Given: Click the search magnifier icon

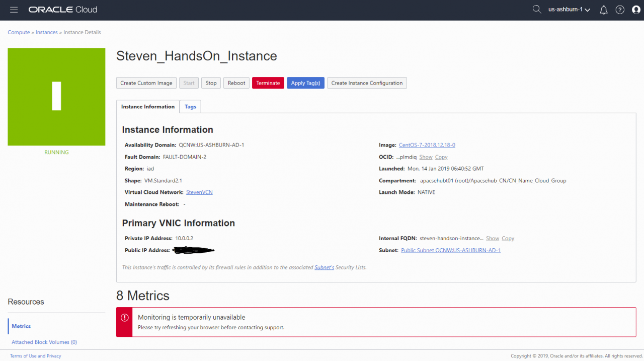Looking at the screenshot, I should tap(537, 10).
